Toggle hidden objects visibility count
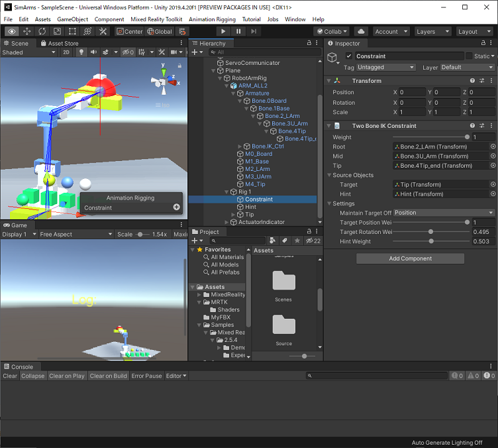Image resolution: width=498 pixels, height=448 pixels. pos(128,52)
